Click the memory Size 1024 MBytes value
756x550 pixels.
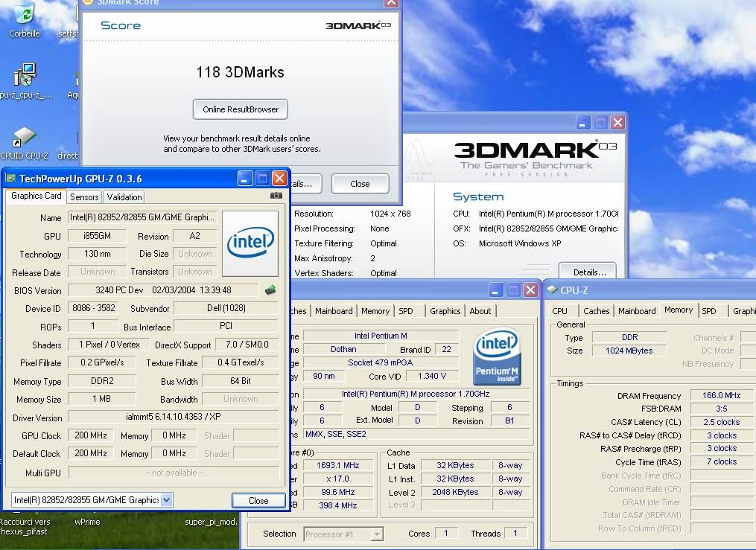point(629,351)
